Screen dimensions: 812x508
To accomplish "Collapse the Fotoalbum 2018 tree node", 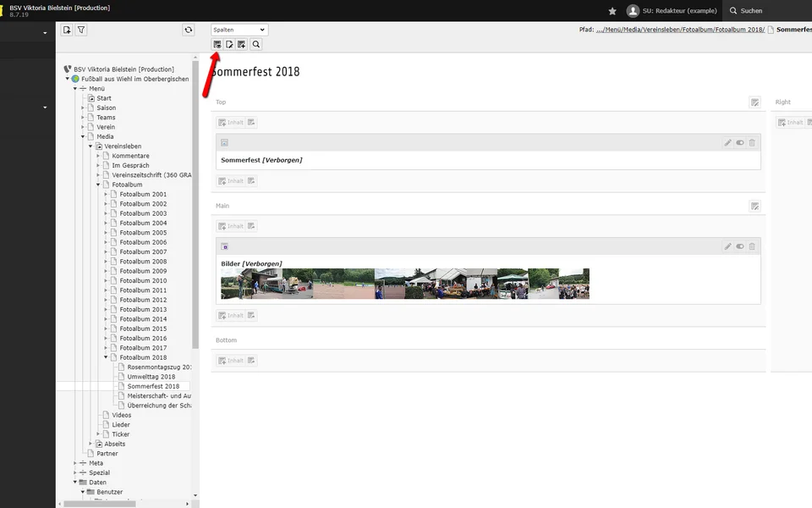I will coord(106,357).
